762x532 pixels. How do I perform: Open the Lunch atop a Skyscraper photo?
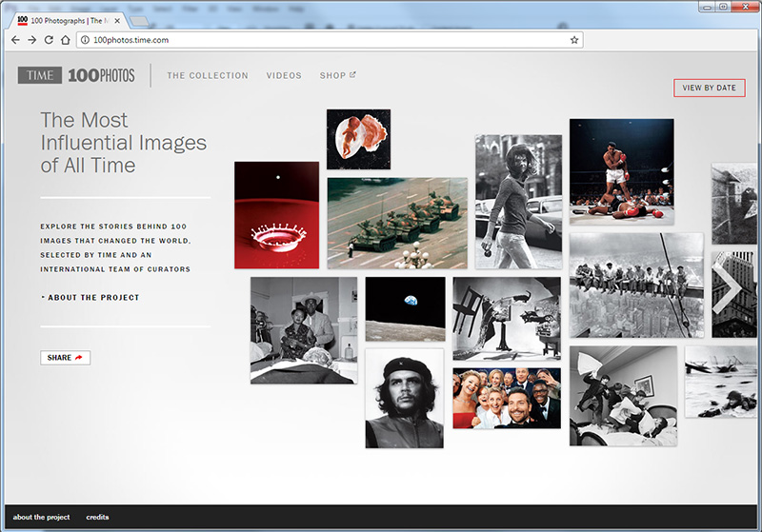(x=636, y=286)
